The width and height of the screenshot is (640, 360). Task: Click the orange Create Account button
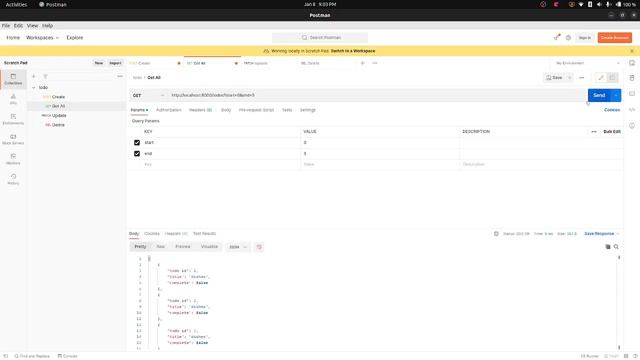click(x=615, y=38)
